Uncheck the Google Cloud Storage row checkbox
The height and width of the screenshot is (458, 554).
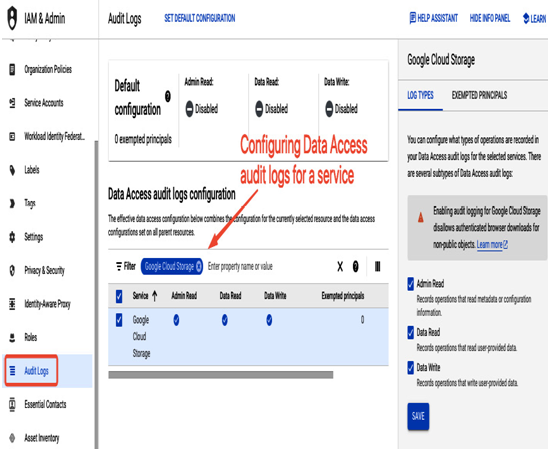tap(119, 320)
